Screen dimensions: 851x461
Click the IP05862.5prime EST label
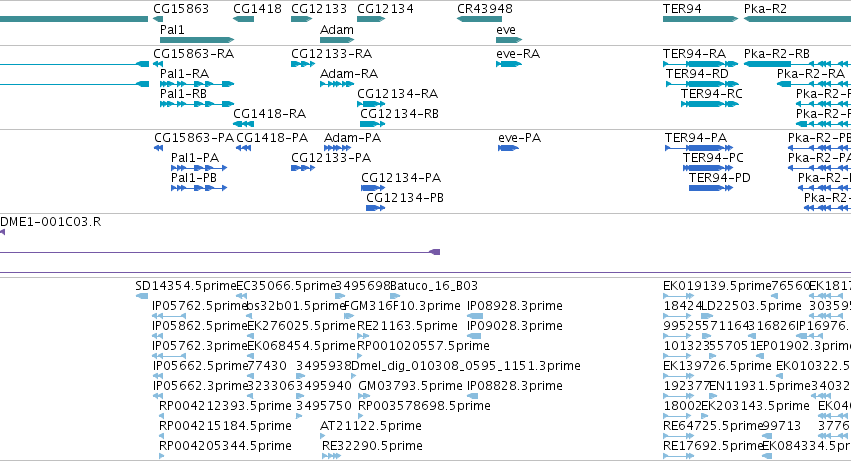(200, 326)
